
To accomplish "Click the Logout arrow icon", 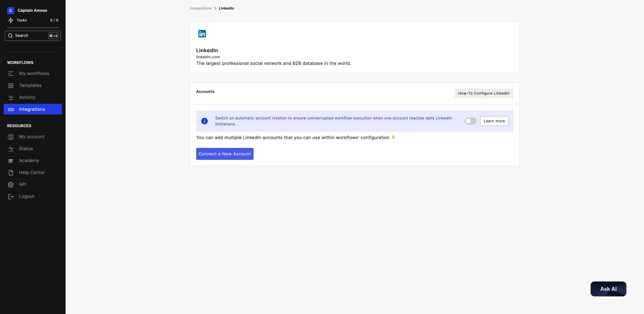I will click(11, 196).
